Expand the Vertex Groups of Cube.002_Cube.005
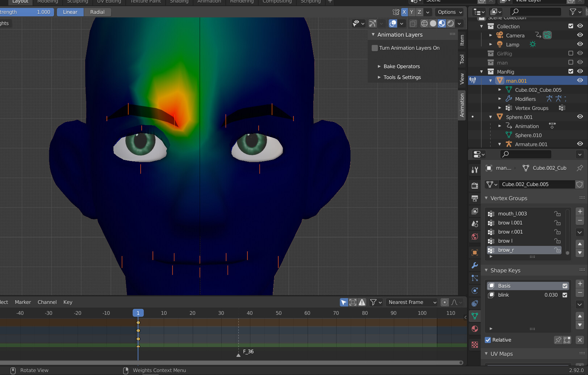This screenshot has height=375, width=588. (x=500, y=108)
